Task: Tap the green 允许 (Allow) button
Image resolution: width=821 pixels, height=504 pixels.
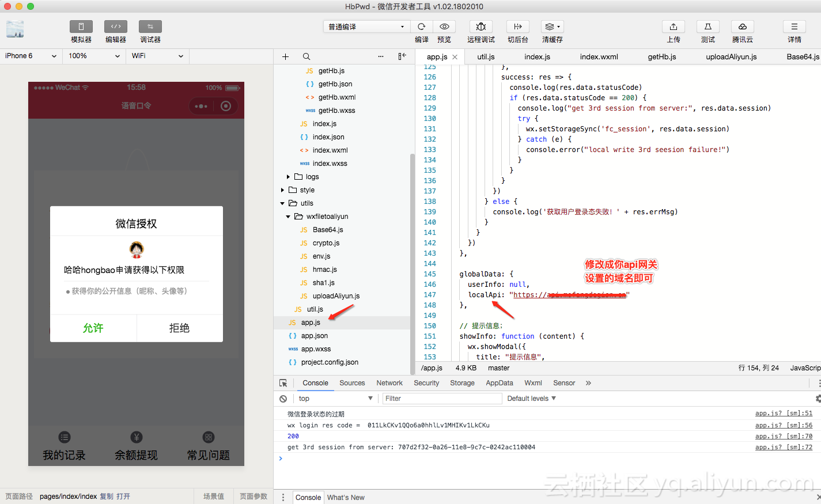Action: 93,328
